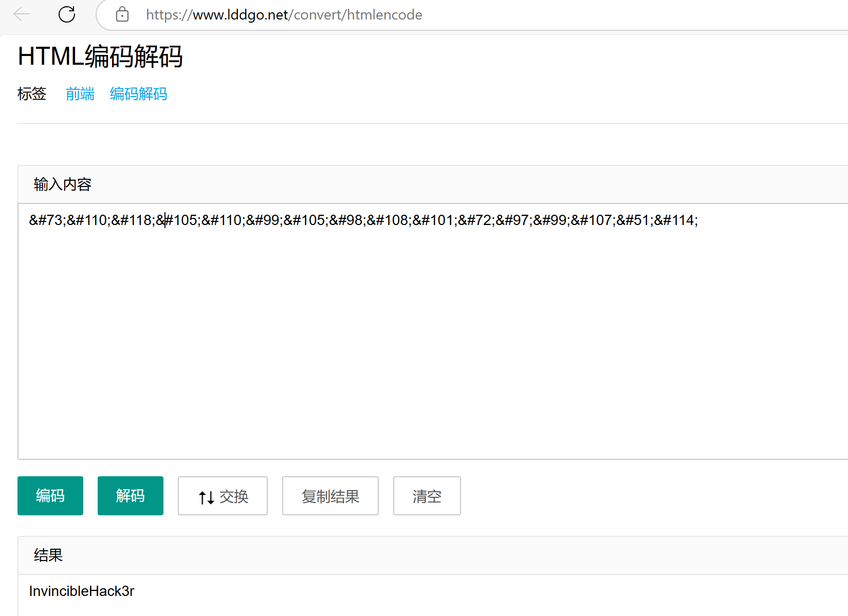This screenshot has height=616, width=848.
Task: Open the 编码解码 tag link
Action: pos(138,94)
